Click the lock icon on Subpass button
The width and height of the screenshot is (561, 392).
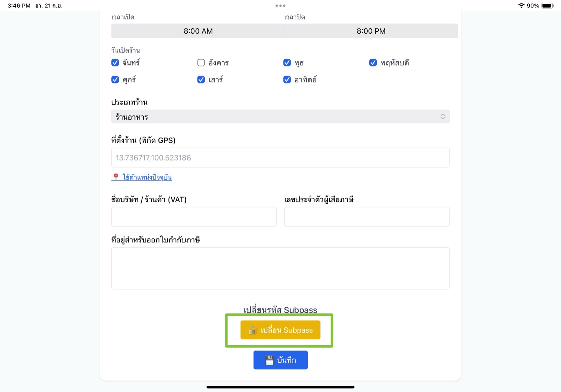[x=253, y=330]
